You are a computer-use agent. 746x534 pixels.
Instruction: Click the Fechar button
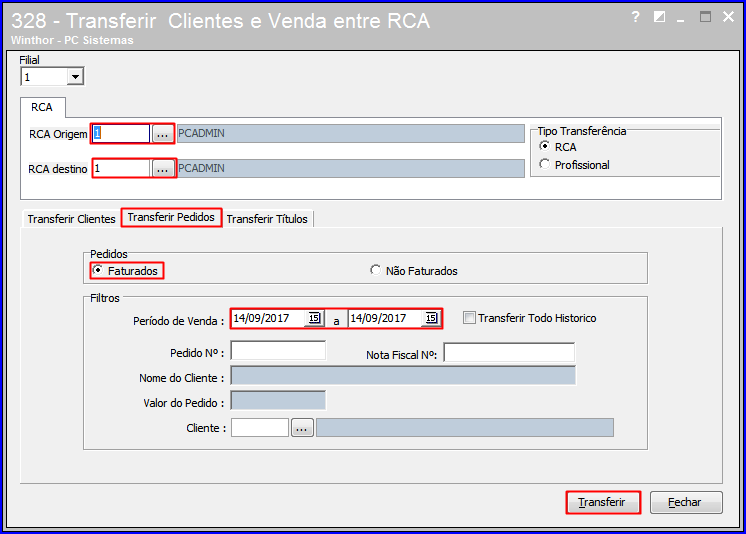pyautogui.click(x=686, y=502)
